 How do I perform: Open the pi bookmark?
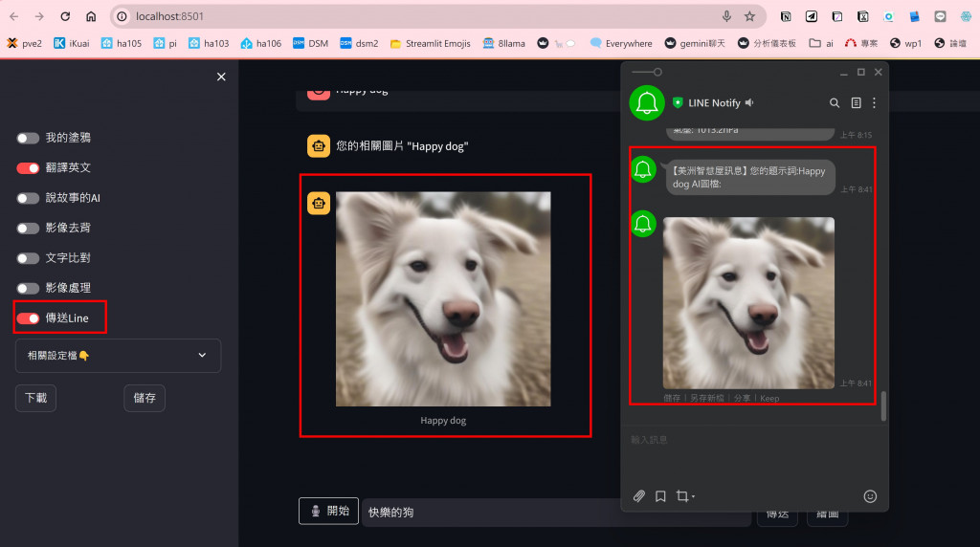click(x=165, y=43)
